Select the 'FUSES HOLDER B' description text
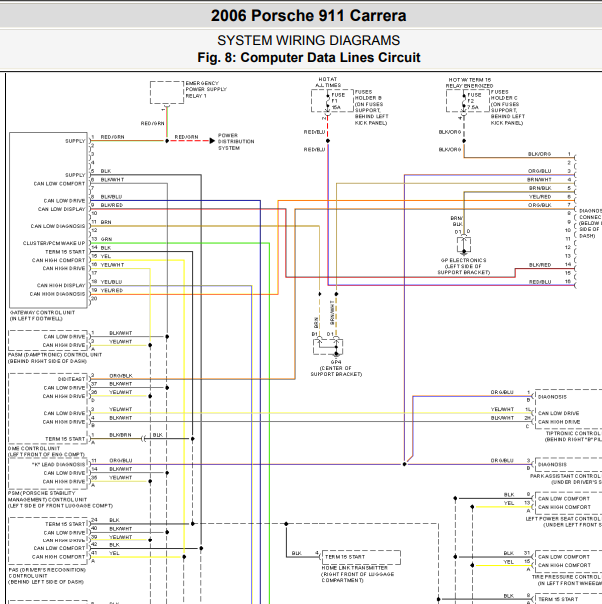Viewport: 602px width, 604px height. click(371, 107)
